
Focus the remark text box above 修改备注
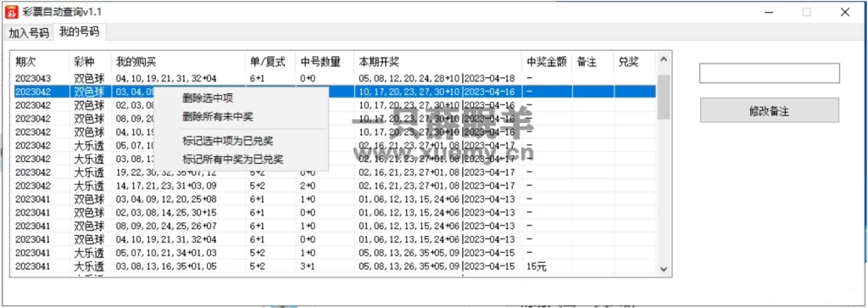pos(769,73)
